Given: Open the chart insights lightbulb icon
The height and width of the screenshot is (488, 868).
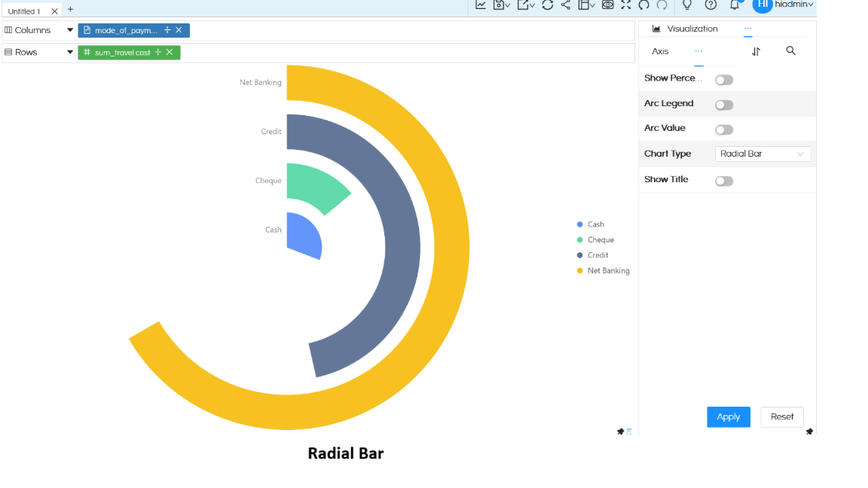Looking at the screenshot, I should coord(687,5).
